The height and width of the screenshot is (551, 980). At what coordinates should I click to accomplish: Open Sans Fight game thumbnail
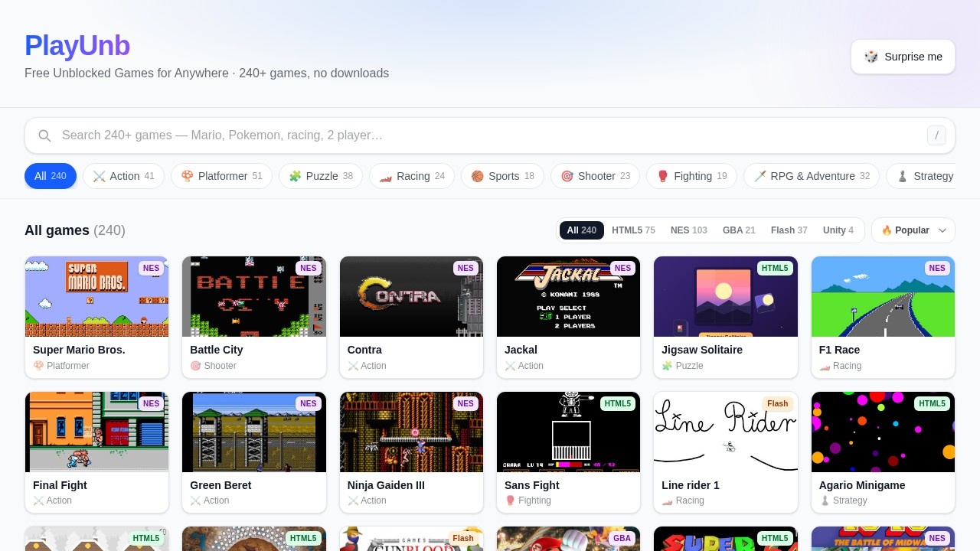(568, 432)
